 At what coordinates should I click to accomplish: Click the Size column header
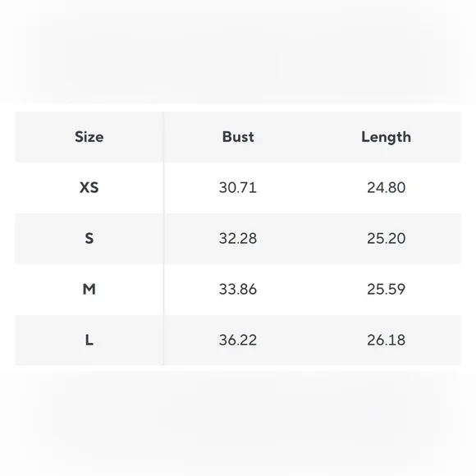(x=89, y=137)
